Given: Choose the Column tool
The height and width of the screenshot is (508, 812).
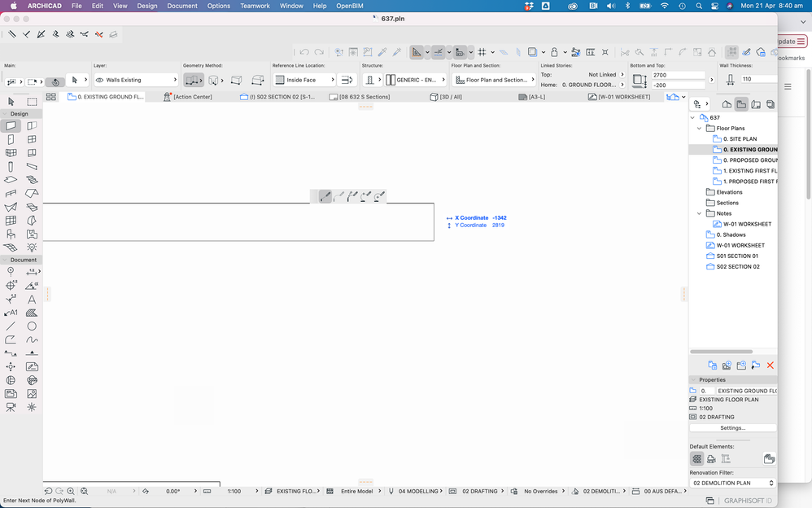Looking at the screenshot, I should 11,166.
